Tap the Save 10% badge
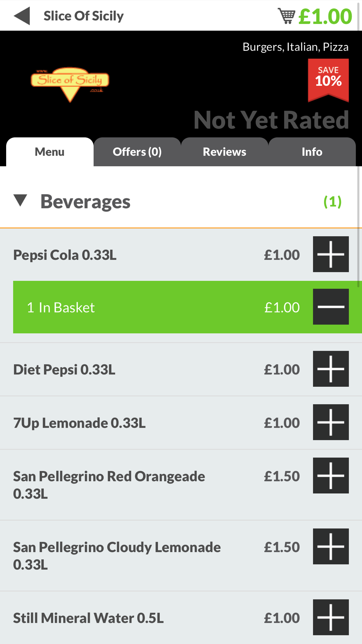The image size is (362, 644). pyautogui.click(x=328, y=79)
